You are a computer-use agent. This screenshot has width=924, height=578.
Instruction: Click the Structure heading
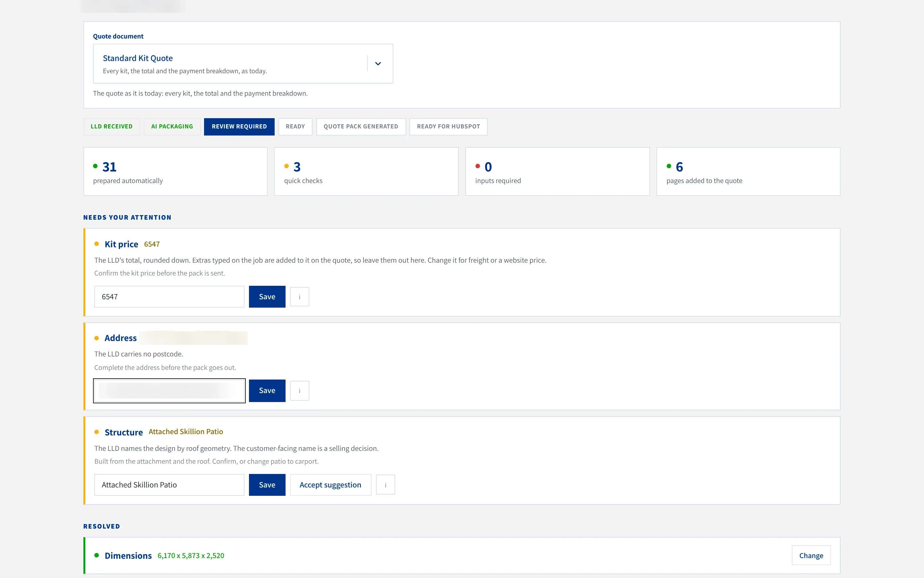point(124,432)
